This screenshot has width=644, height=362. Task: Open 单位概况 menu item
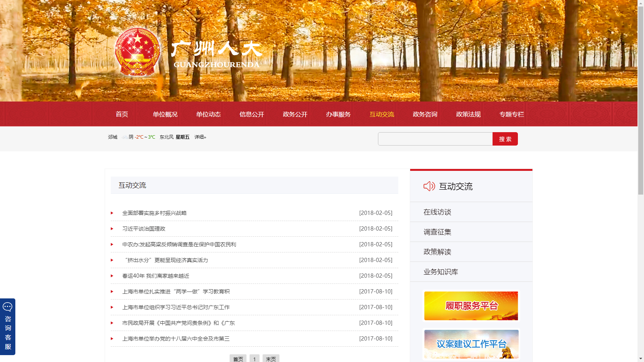click(165, 114)
